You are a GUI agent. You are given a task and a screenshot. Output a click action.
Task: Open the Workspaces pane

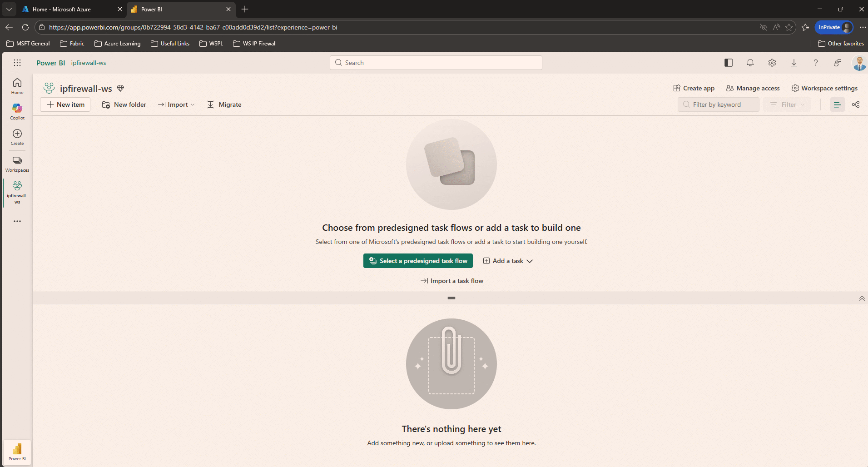17,163
